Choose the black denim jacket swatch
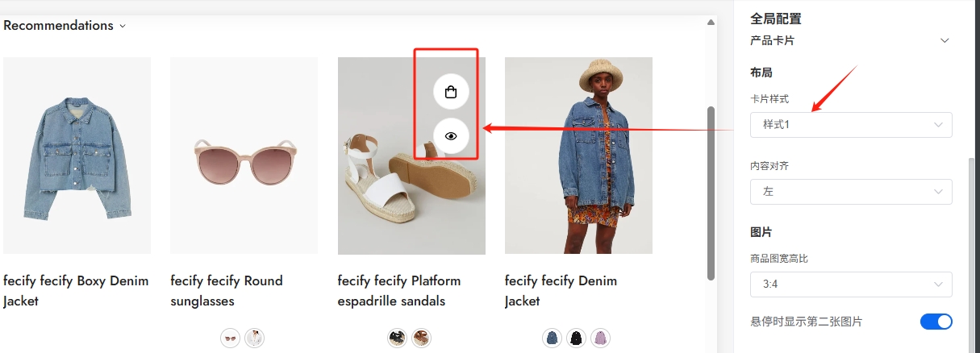Screen dimensions: 980x353 tap(576, 338)
